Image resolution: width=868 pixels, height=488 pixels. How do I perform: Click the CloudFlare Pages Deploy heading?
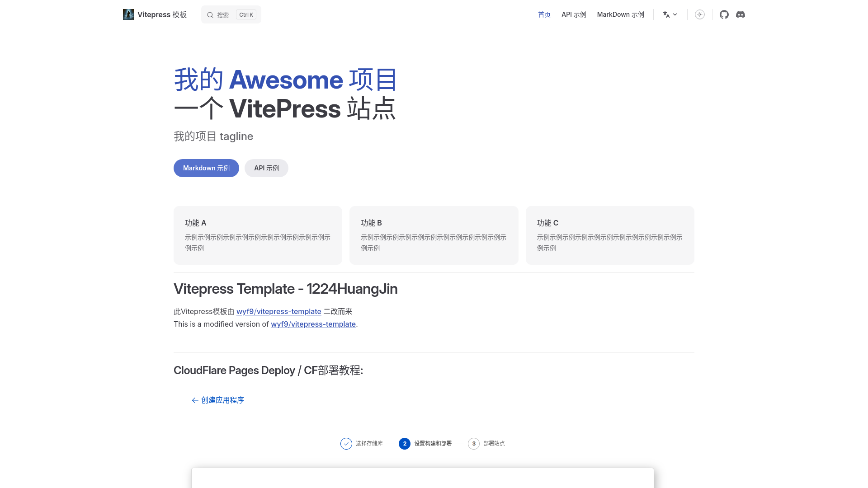(268, 371)
